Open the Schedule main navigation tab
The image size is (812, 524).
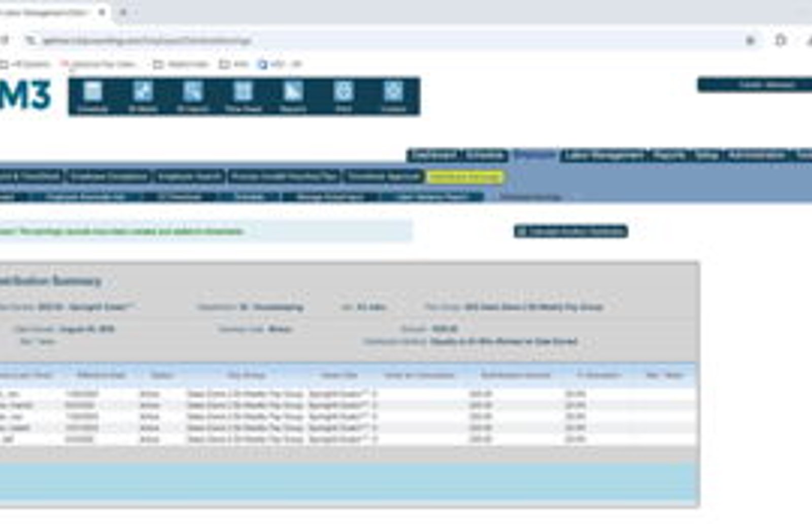tap(485, 155)
